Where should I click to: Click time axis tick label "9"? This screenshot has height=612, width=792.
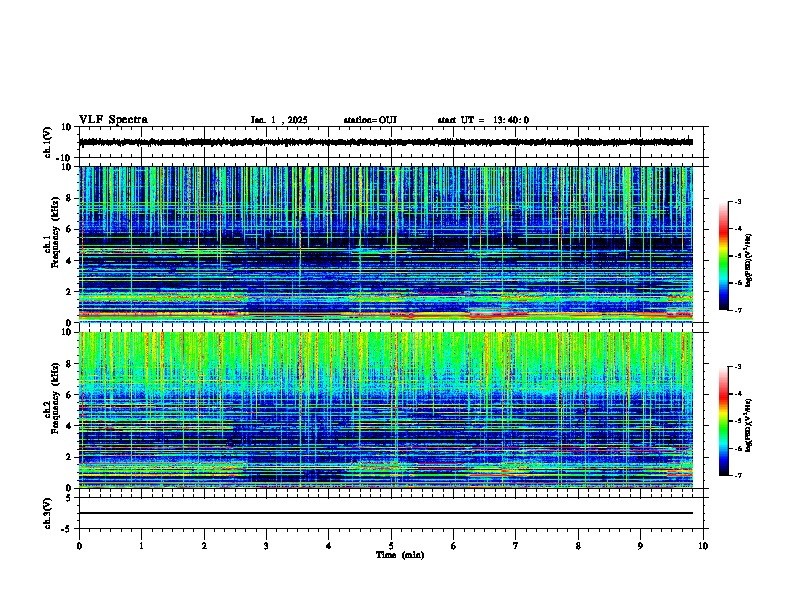pos(640,546)
